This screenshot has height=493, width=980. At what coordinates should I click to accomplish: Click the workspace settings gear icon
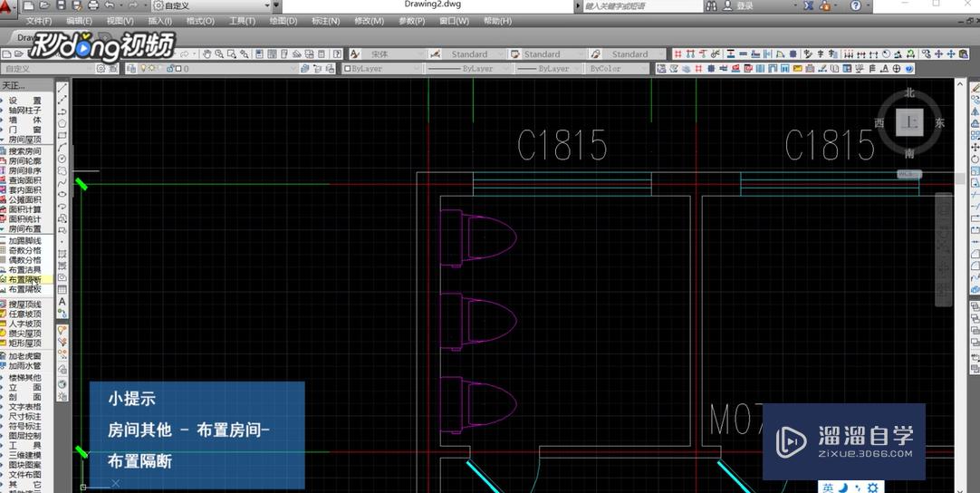101,68
